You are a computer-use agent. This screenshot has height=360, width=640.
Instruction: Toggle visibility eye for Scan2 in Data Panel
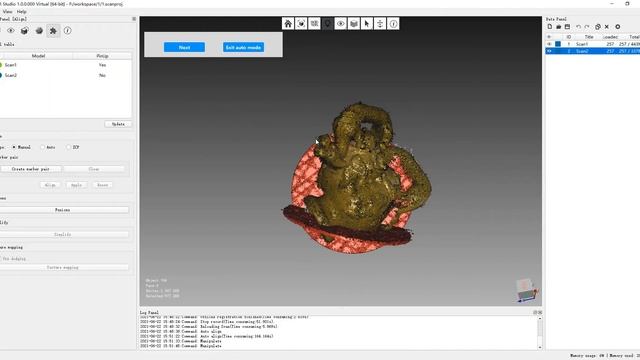549,51
